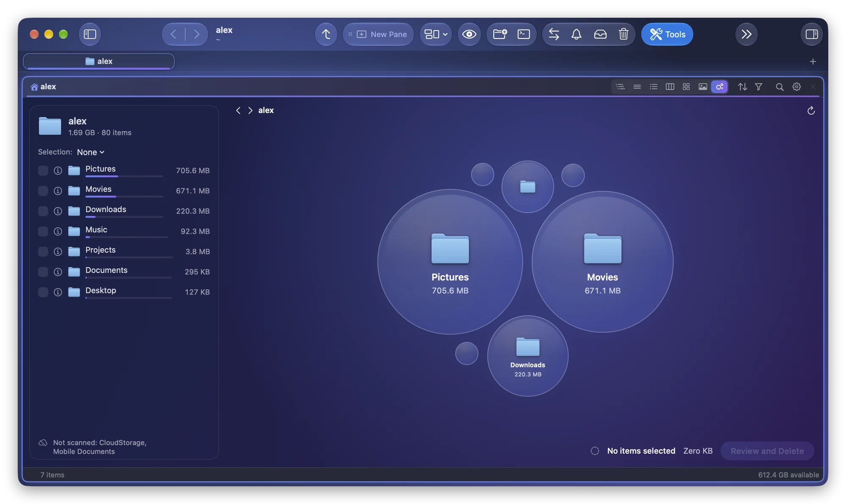The width and height of the screenshot is (846, 504).
Task: Navigate forward in bubble breadcrumb
Action: pyautogui.click(x=250, y=110)
